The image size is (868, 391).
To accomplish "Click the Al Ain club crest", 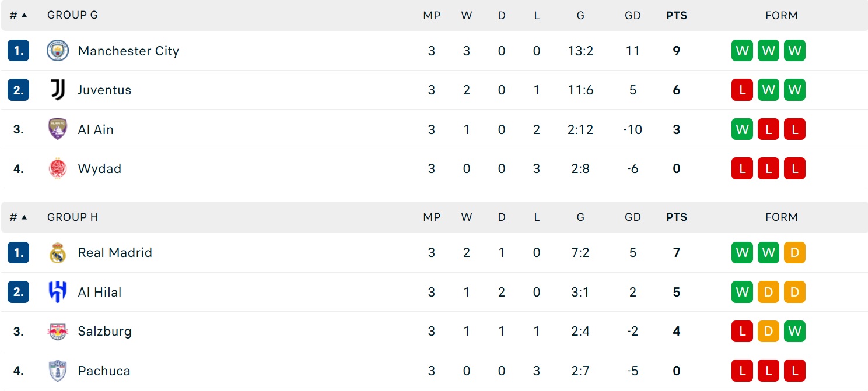I will (58, 129).
